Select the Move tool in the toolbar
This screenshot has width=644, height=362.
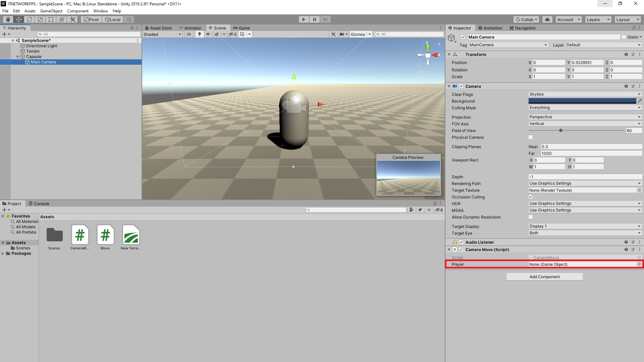pos(18,19)
